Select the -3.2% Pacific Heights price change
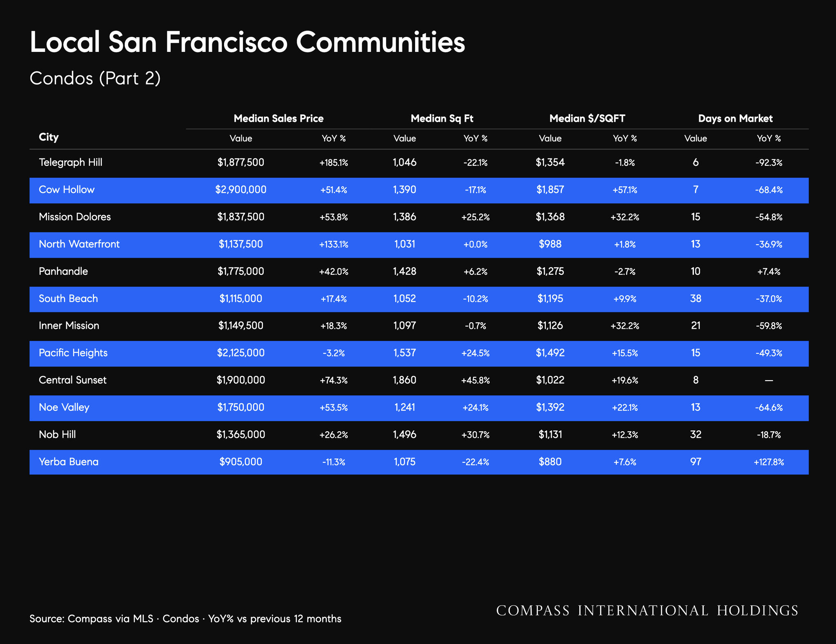The image size is (836, 644). pos(334,353)
